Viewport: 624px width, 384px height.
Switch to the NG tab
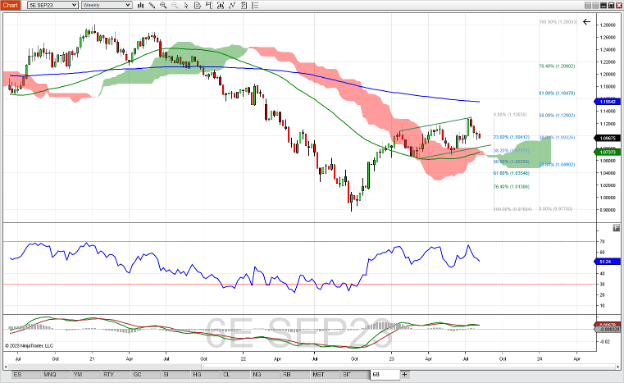(x=265, y=374)
